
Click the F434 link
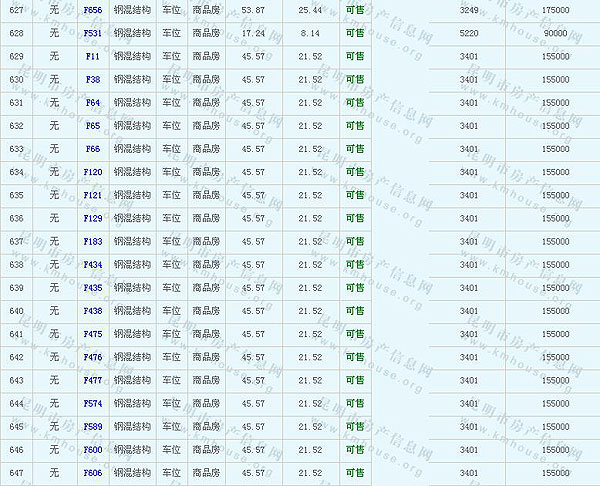click(x=93, y=264)
